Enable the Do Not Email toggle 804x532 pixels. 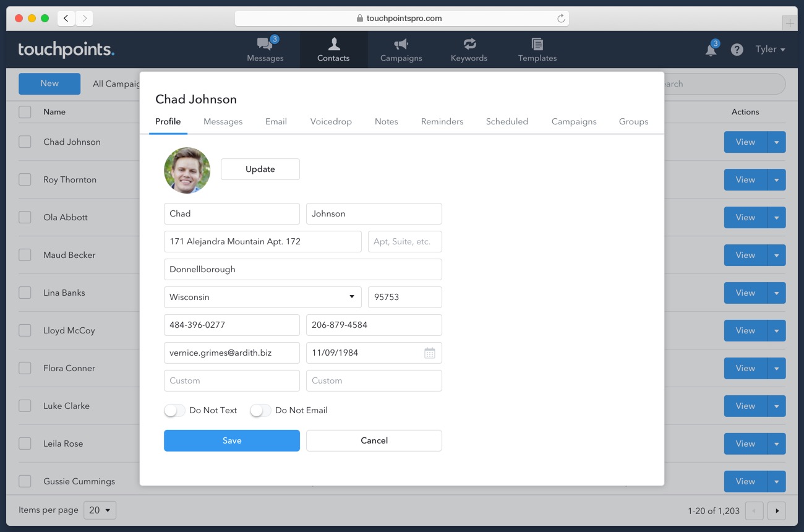(260, 410)
